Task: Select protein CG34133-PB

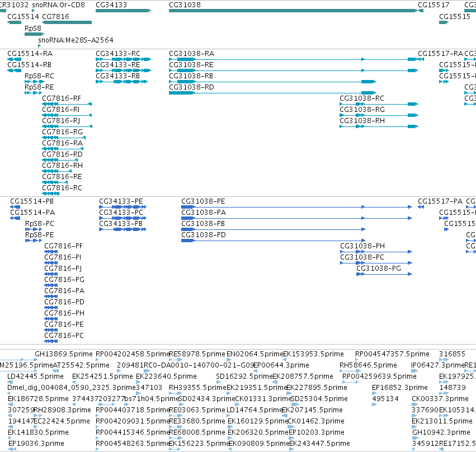Action: click(120, 224)
